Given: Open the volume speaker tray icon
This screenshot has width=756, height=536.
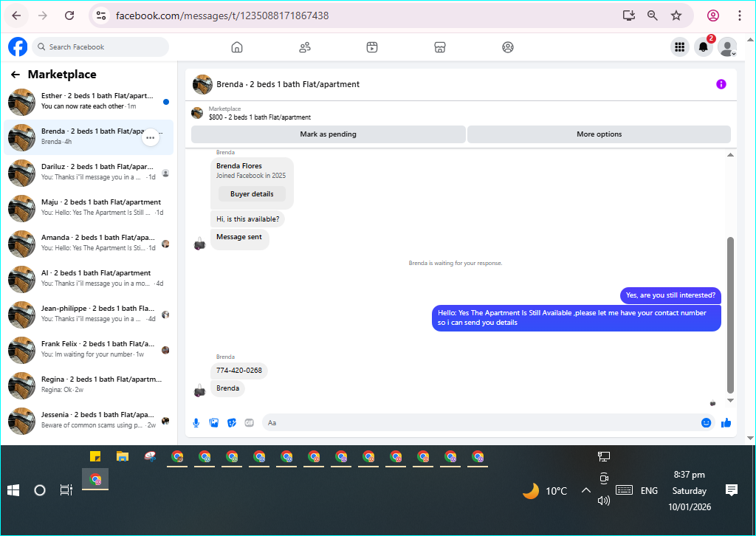Looking at the screenshot, I should coord(604,501).
